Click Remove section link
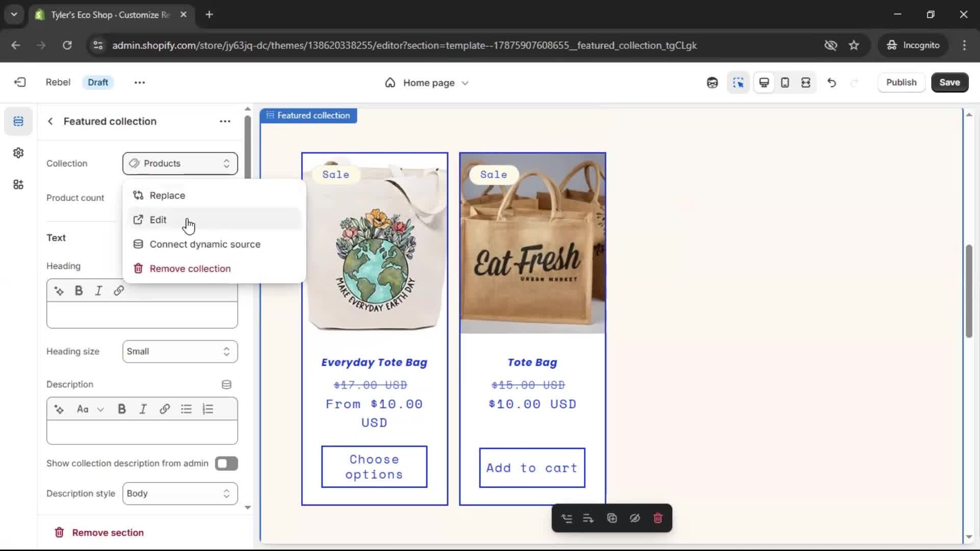Viewport: 980px width, 551px height. 108,533
